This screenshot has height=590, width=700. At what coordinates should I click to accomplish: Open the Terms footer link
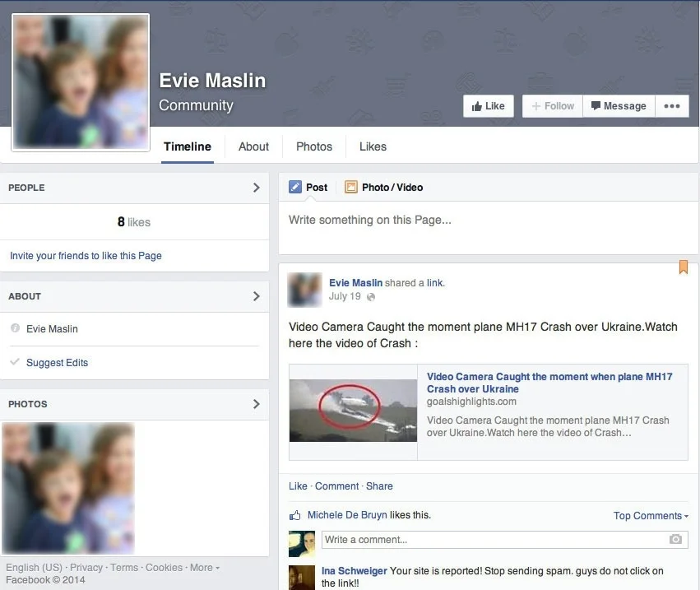[x=124, y=568]
